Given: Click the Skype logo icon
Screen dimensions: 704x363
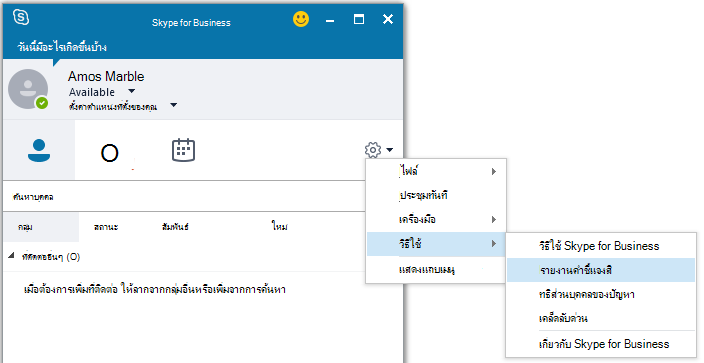Looking at the screenshot, I should [21, 17].
